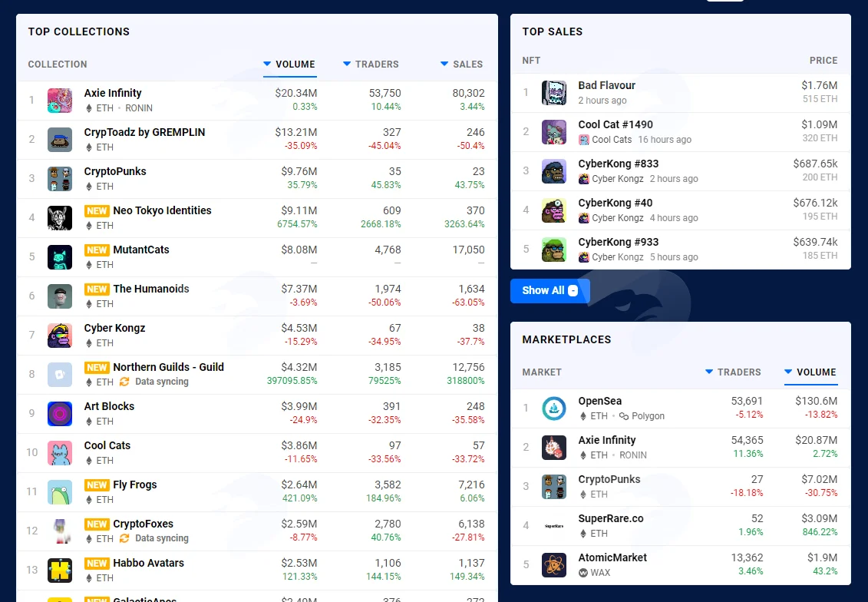Sort marketplaces by Volume

[810, 372]
